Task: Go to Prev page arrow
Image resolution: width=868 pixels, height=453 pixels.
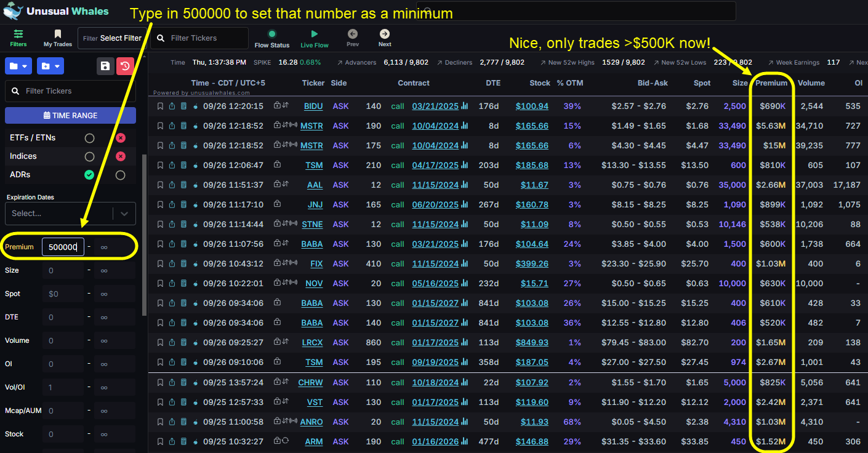Action: (353, 34)
